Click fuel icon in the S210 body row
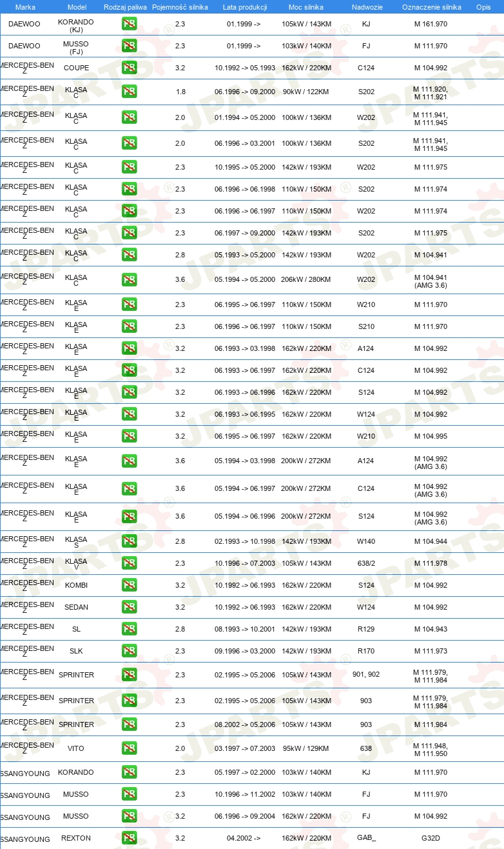The height and width of the screenshot is (849, 504). (129, 326)
